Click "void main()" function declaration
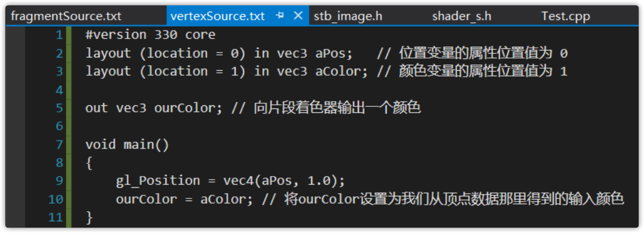644x233 pixels. pyautogui.click(x=127, y=145)
